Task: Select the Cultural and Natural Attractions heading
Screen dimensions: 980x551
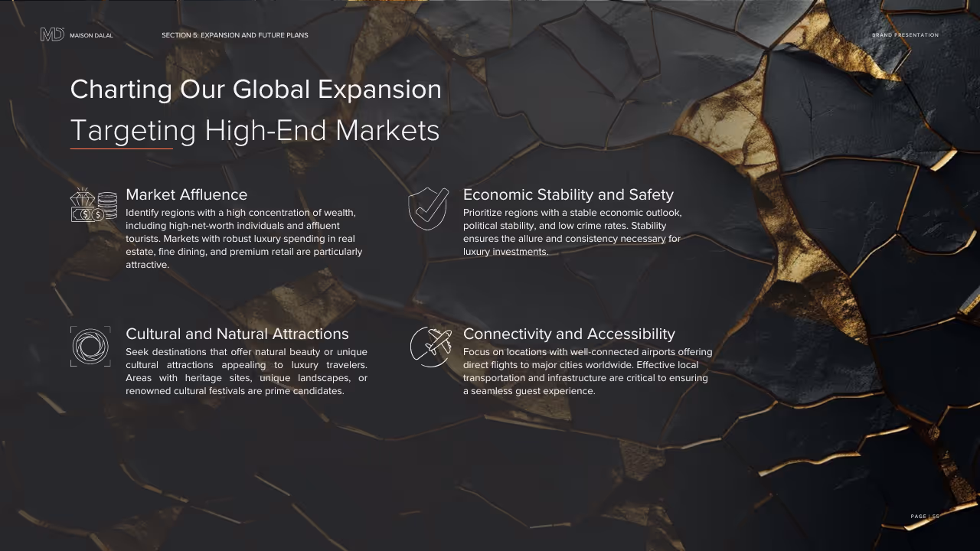Action: (237, 334)
